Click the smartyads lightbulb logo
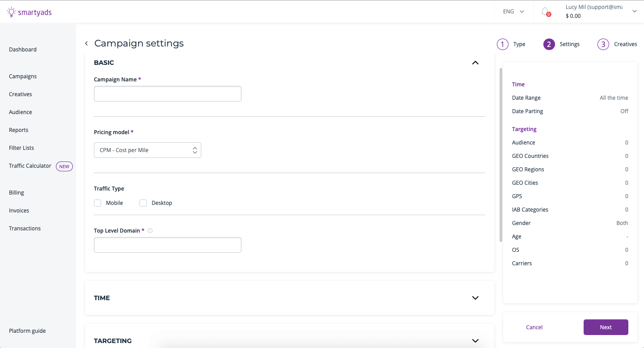This screenshot has width=644, height=348. click(11, 12)
